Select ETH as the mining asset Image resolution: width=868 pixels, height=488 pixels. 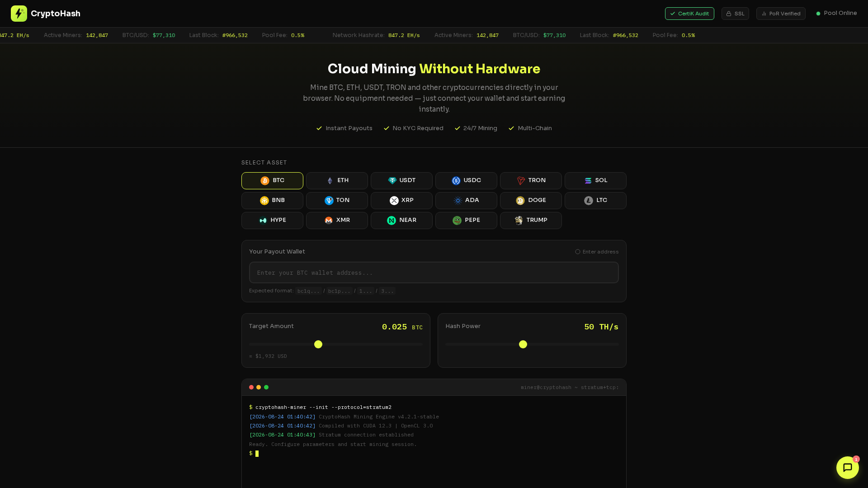point(337,181)
